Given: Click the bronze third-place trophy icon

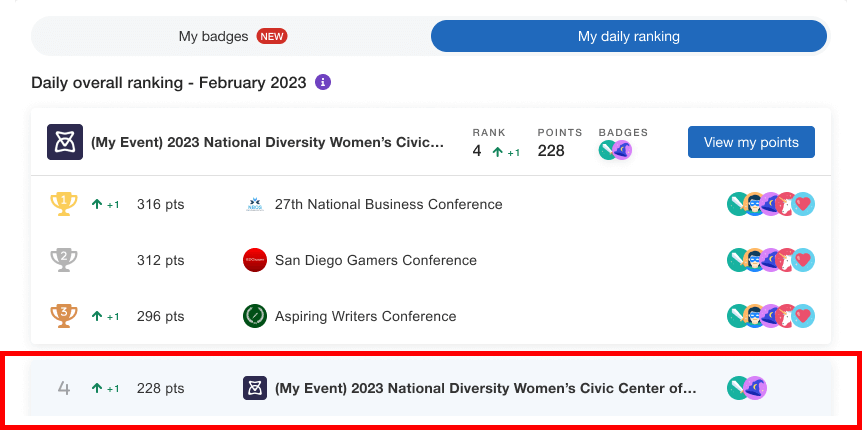Looking at the screenshot, I should point(63,316).
